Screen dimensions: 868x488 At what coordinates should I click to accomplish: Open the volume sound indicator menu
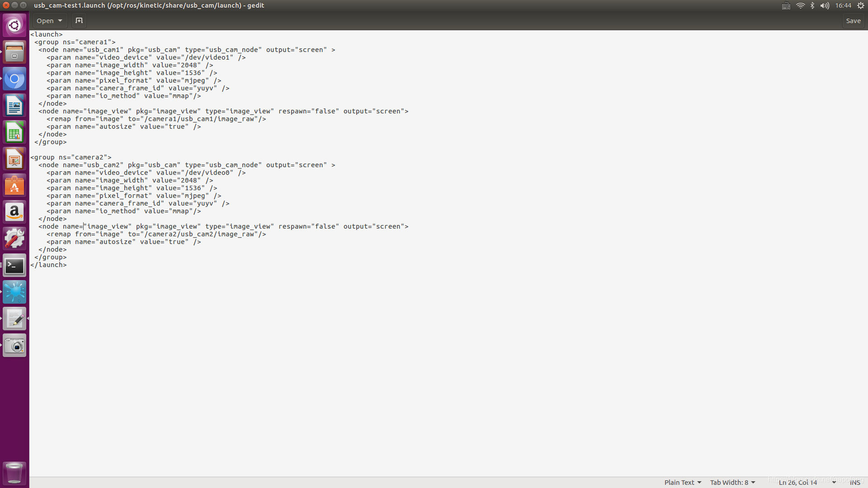(825, 5)
